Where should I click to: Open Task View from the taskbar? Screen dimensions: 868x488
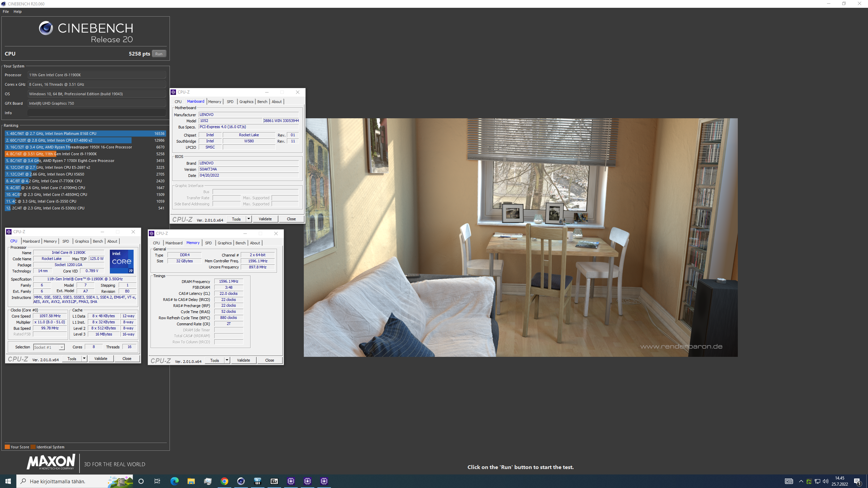click(157, 481)
